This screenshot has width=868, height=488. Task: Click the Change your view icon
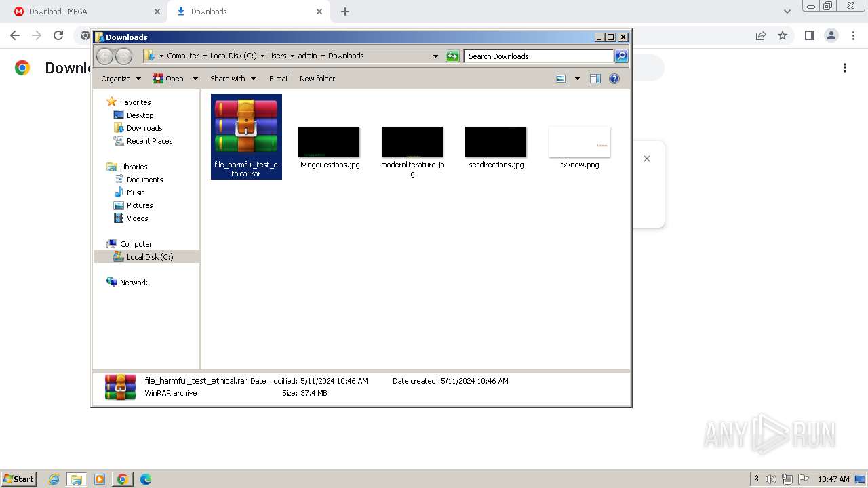tap(561, 79)
